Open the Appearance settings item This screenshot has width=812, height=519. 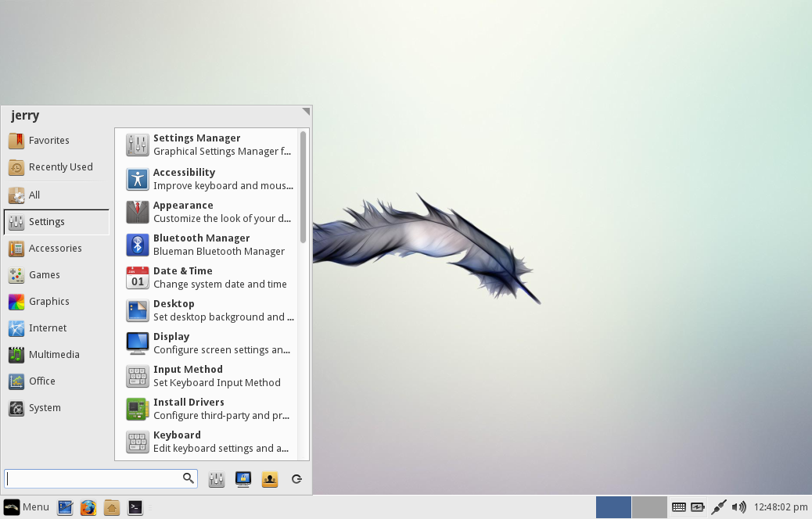pyautogui.click(x=209, y=212)
